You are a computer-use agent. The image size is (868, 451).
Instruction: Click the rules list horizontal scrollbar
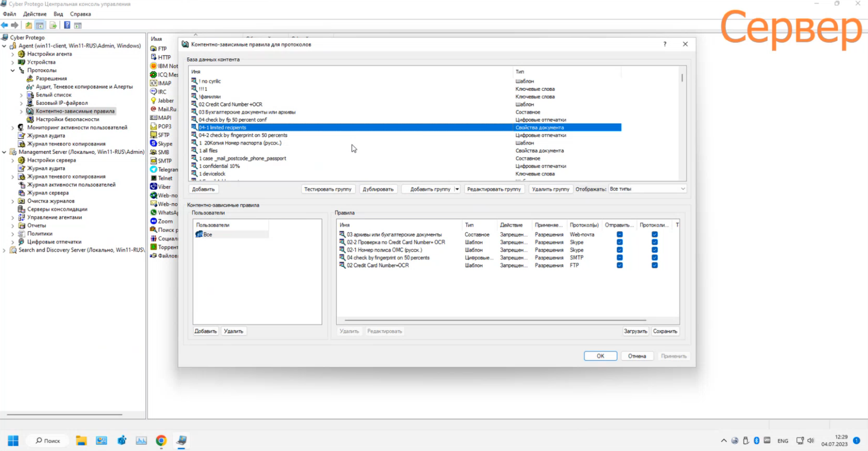tap(495, 320)
